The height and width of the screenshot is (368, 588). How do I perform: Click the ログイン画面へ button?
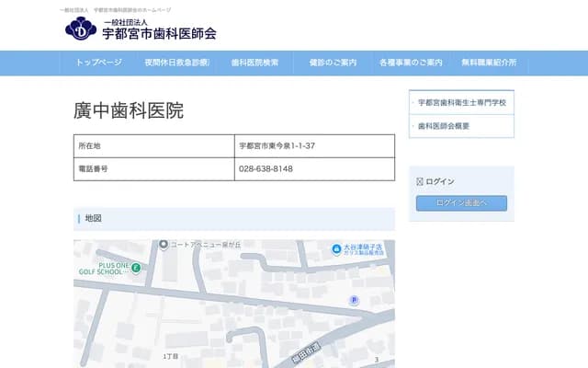click(461, 203)
